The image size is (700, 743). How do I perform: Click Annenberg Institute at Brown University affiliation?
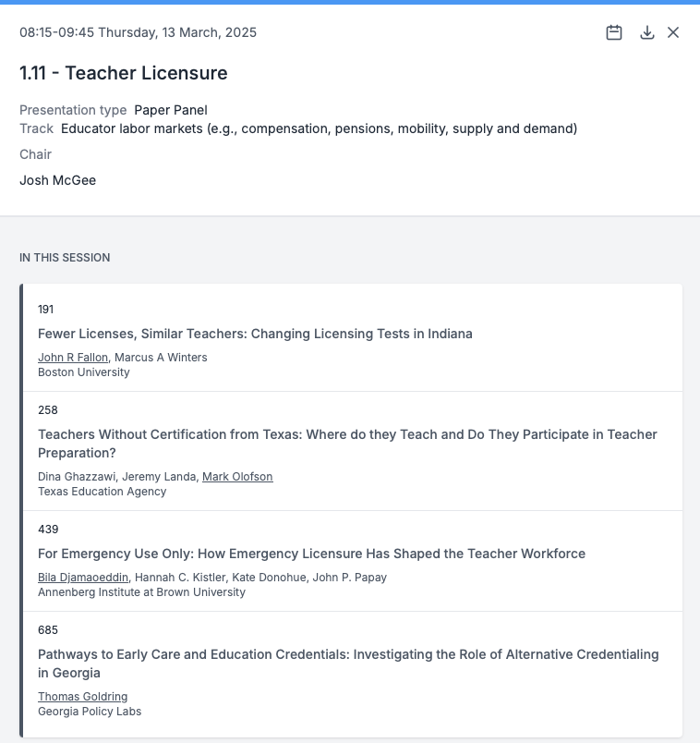coord(141,592)
